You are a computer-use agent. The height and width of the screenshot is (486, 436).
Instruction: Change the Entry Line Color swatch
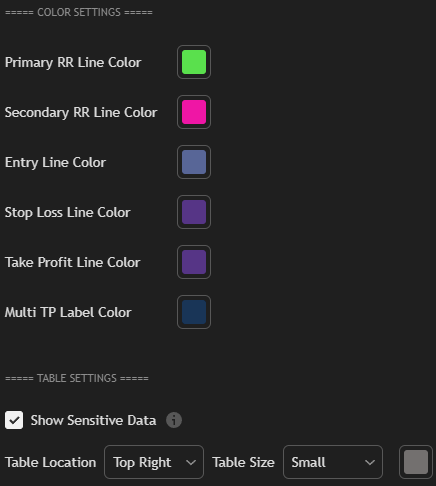194,162
